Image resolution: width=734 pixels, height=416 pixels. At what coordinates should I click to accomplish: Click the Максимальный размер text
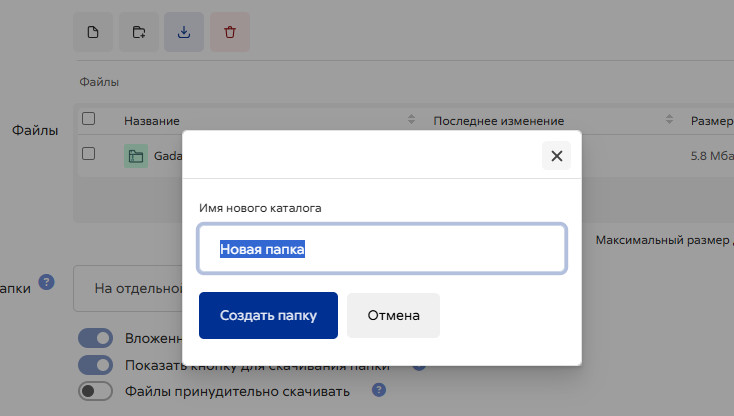pyautogui.click(x=662, y=240)
